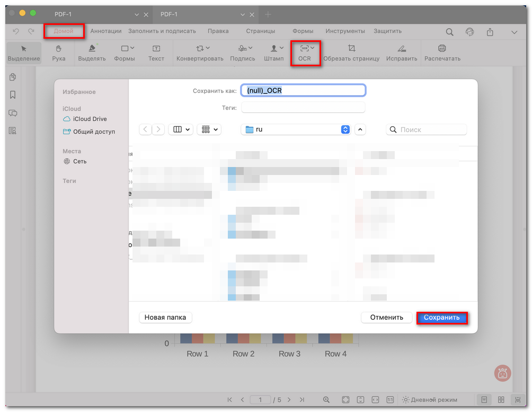Select the Рука hand tool
The image size is (532, 412).
pos(59,53)
